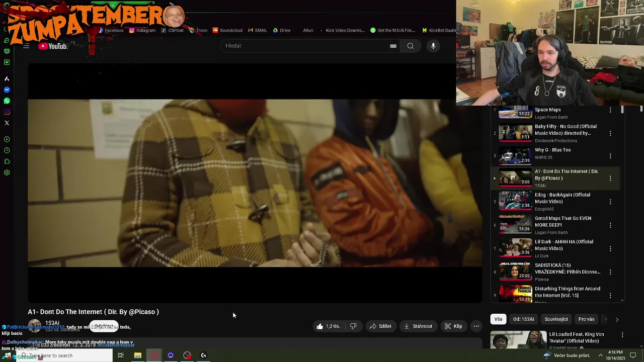Open Messenger in browser sidebar
Viewport: 644px width, 362px height.
tap(7, 90)
